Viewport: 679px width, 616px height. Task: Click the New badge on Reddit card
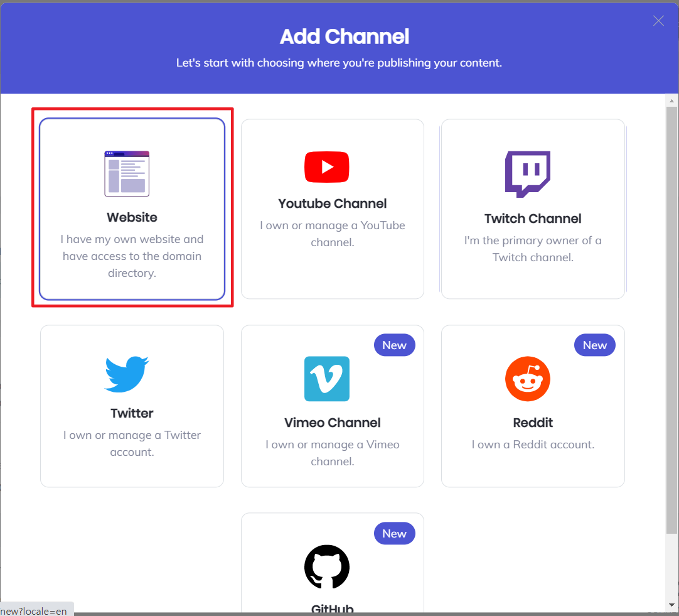pos(594,345)
